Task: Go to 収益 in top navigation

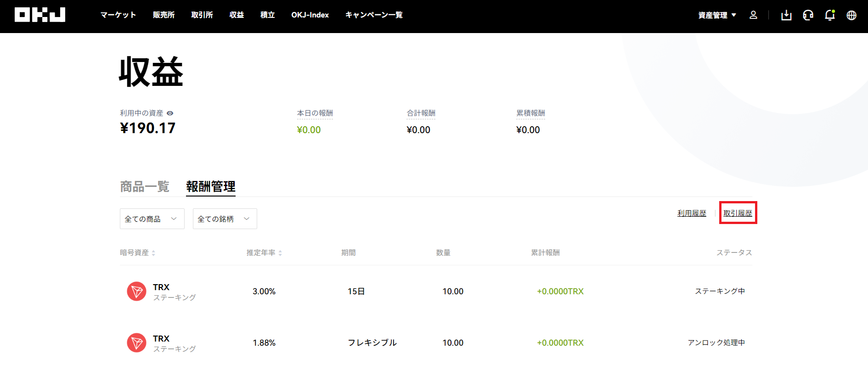Action: tap(237, 15)
